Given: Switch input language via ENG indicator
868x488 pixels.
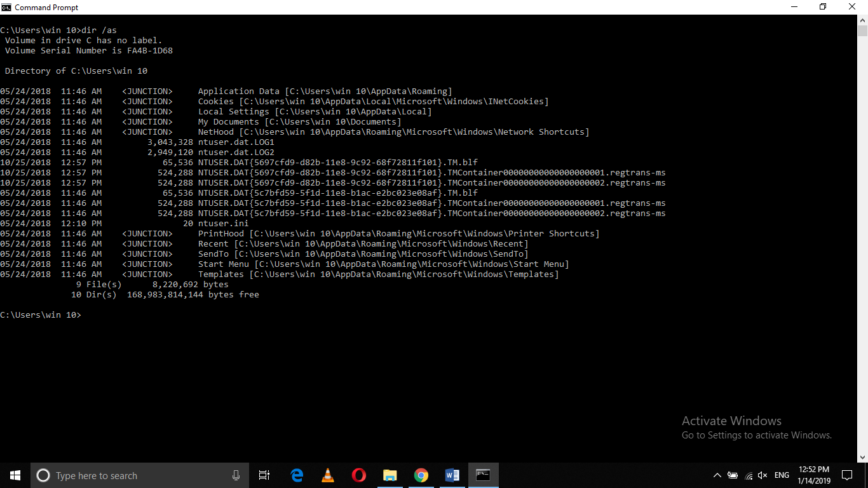Looking at the screenshot, I should 781,475.
